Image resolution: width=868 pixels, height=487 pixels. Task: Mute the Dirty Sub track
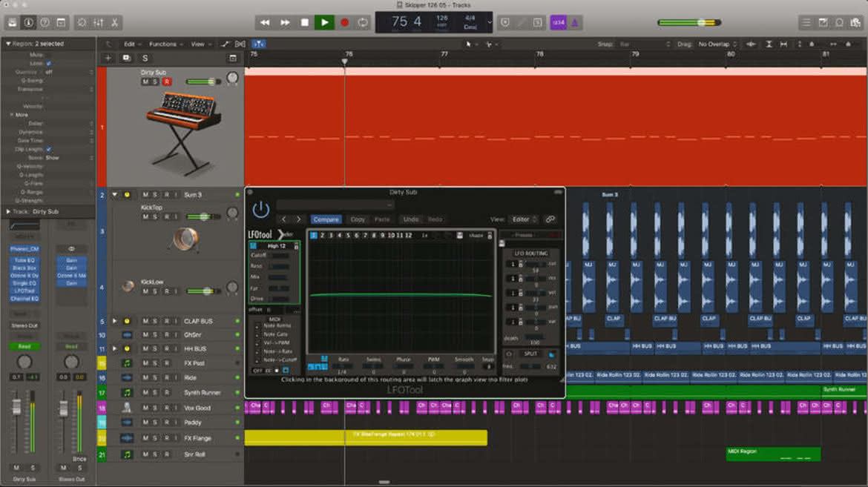point(145,82)
